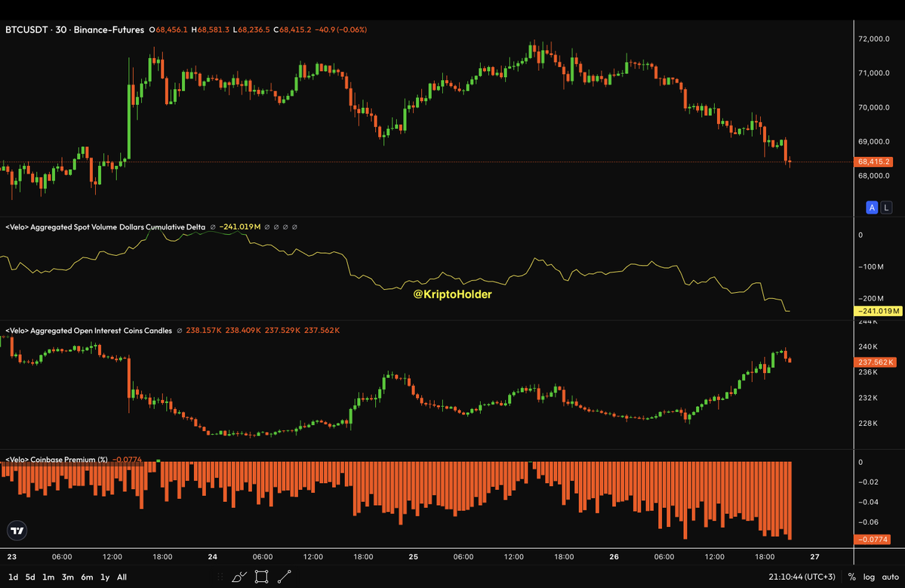Click the BTCUSDT symbol title

coord(26,29)
